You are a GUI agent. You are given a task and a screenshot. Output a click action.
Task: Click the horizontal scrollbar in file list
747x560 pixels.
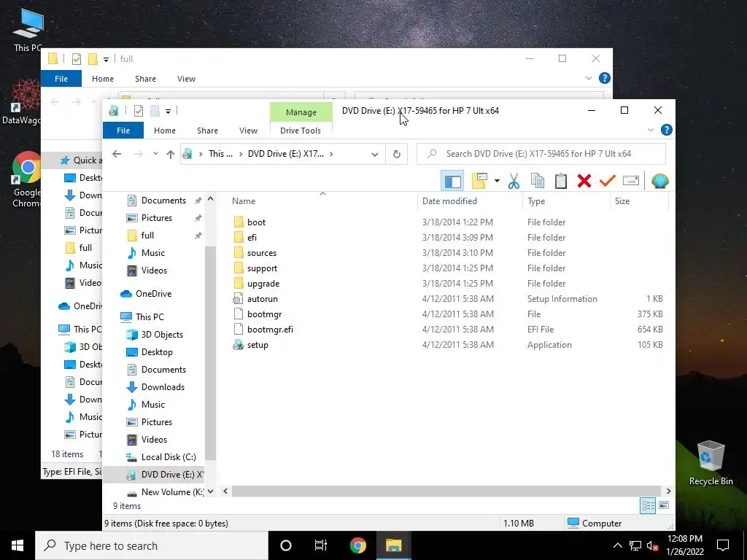446,491
